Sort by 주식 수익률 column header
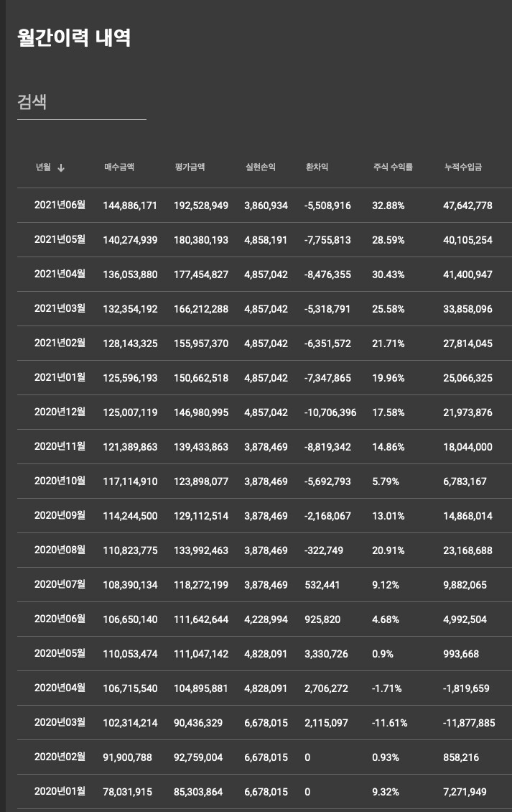 click(x=393, y=167)
